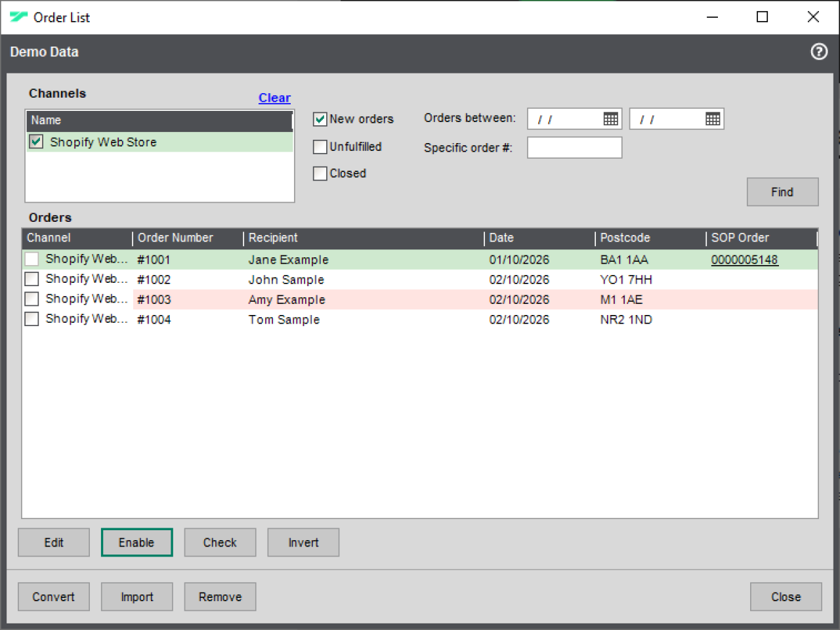
Task: Sort by the Recipient column header
Action: (364, 238)
